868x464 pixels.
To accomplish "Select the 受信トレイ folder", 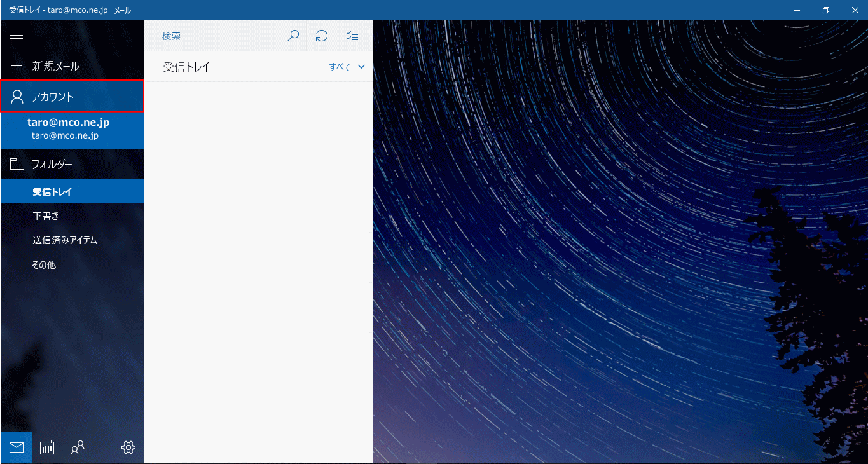I will tap(52, 191).
